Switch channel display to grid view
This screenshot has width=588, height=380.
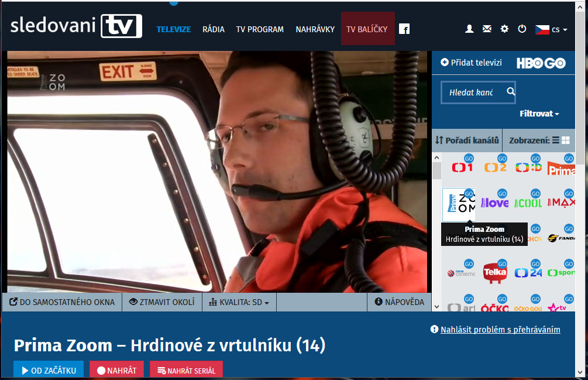tap(566, 141)
